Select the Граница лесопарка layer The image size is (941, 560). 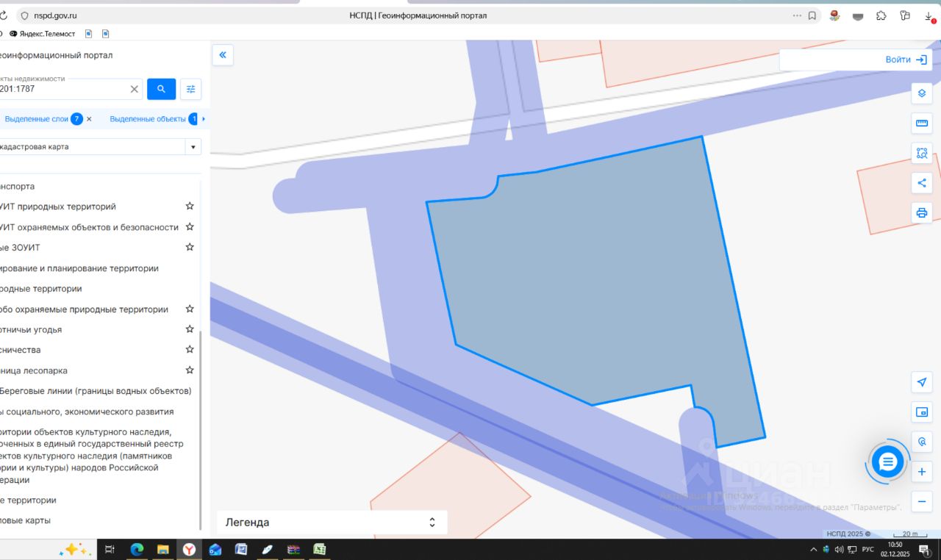coord(34,370)
